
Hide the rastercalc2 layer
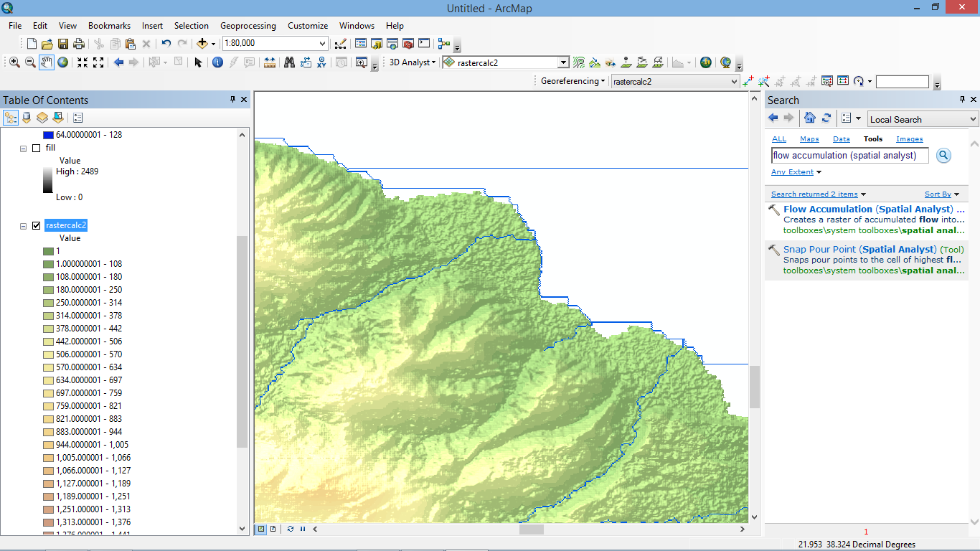point(37,226)
